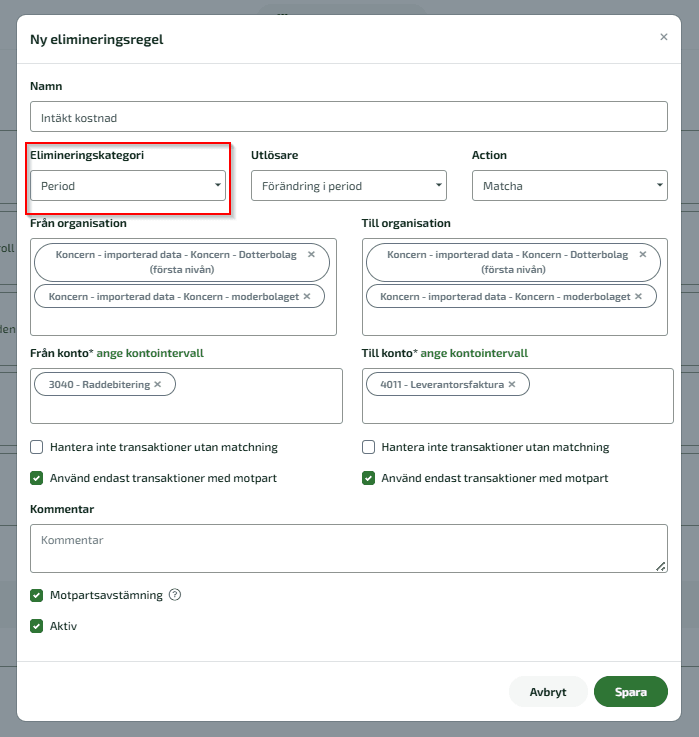This screenshot has height=737, width=699.
Task: Remove moderbolaget chip from Från organisation
Action: coord(307,296)
